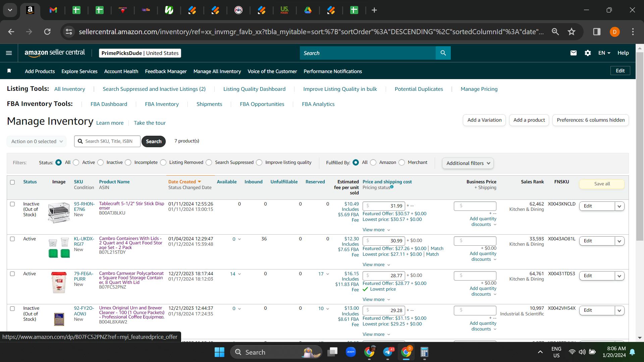Choose the Incomplete status filter radio

[128, 163]
